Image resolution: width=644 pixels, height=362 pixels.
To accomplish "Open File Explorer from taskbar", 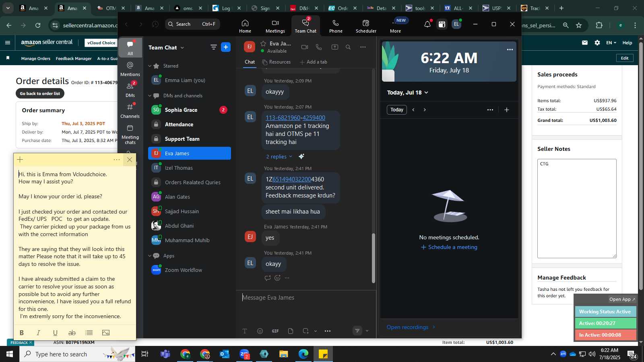I will 284,354.
